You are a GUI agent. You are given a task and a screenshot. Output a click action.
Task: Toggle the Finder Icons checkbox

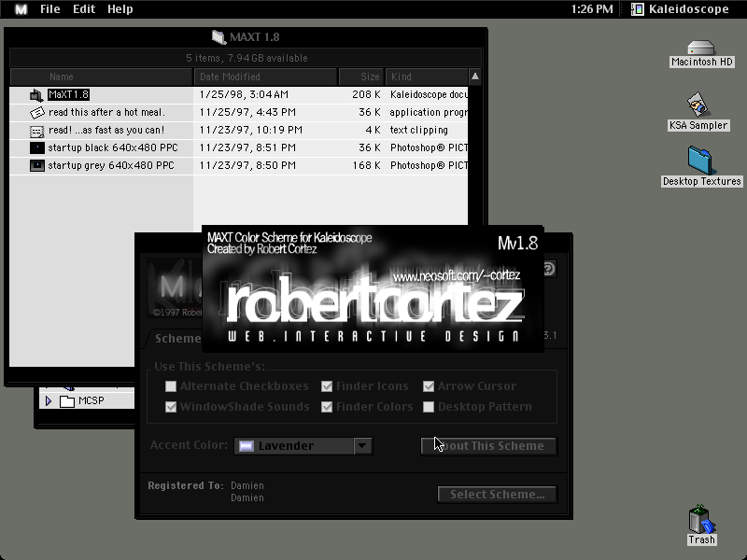[x=326, y=386]
